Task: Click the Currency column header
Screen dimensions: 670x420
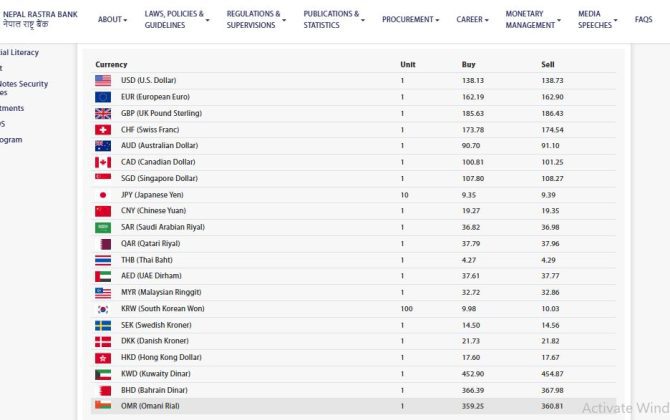Action: coord(111,64)
